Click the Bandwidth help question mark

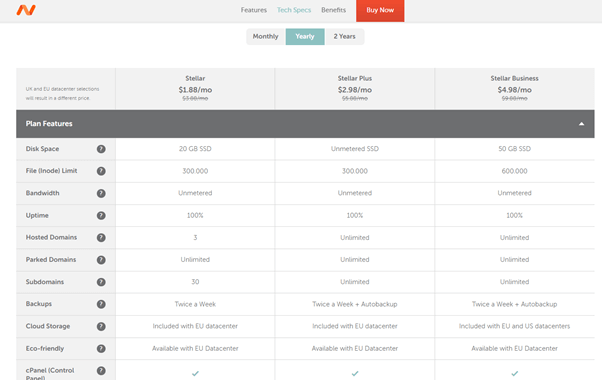(101, 193)
